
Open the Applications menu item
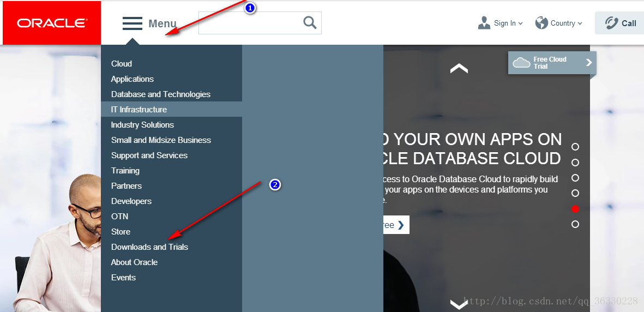pyautogui.click(x=133, y=79)
